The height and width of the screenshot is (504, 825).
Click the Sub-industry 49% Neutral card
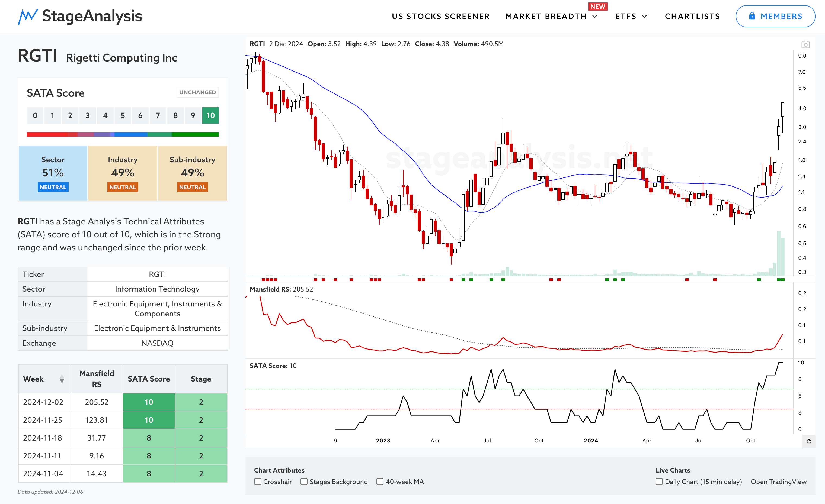point(193,173)
